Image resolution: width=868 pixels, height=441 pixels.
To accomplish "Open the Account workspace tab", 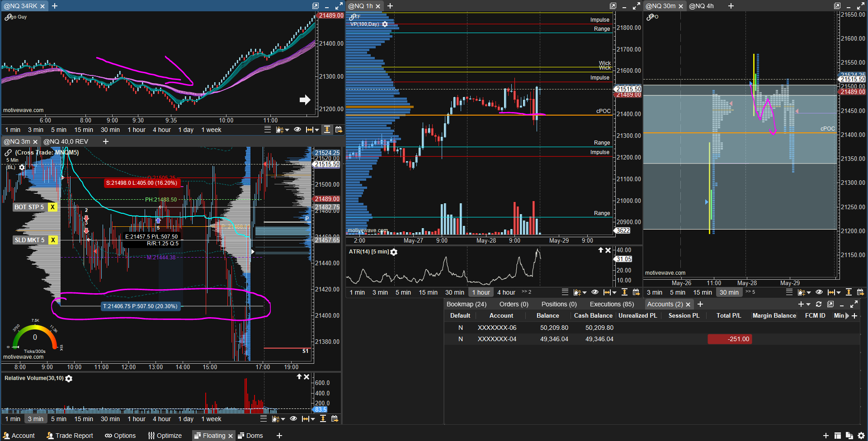I will point(19,436).
